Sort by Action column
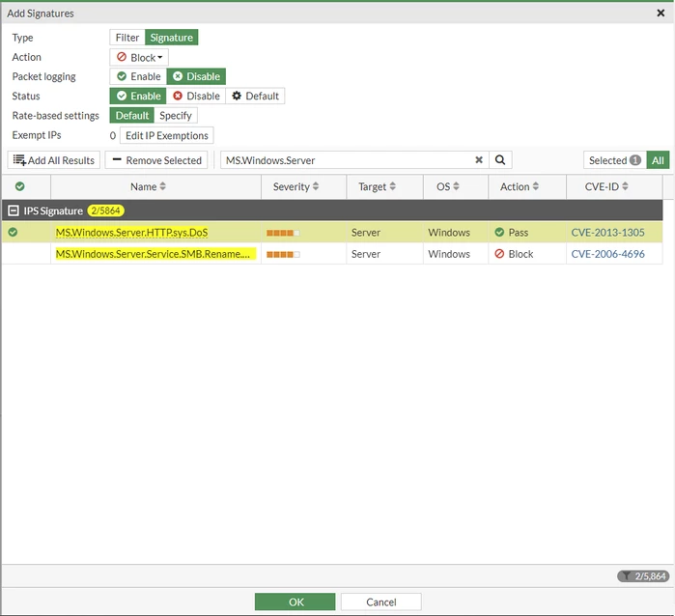 point(520,186)
